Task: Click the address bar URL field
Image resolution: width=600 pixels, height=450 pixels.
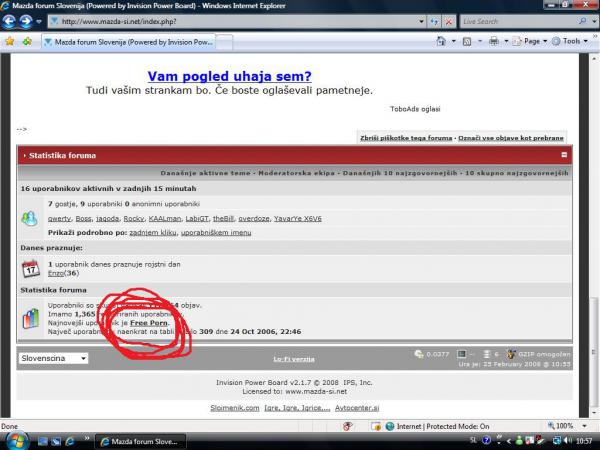Action: 230,21
